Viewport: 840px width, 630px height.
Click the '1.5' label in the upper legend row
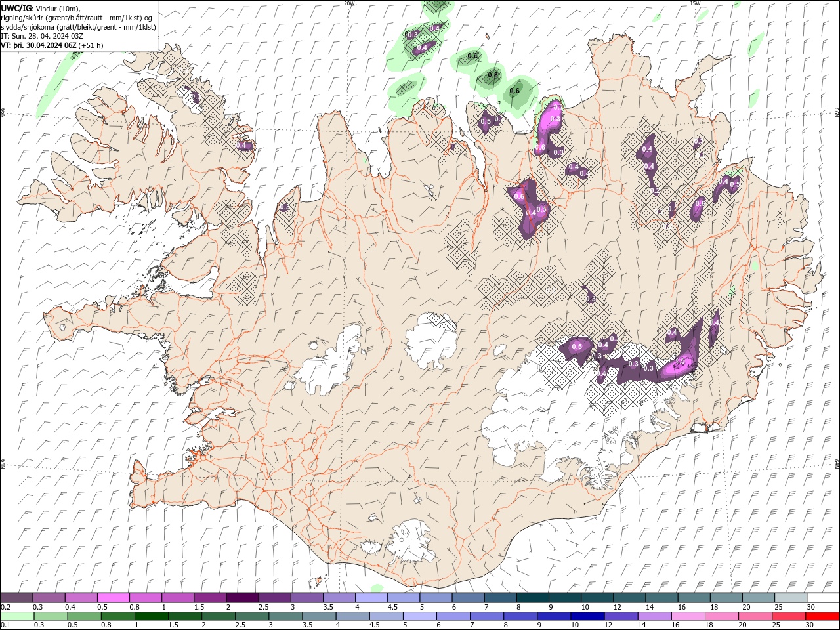199,607
